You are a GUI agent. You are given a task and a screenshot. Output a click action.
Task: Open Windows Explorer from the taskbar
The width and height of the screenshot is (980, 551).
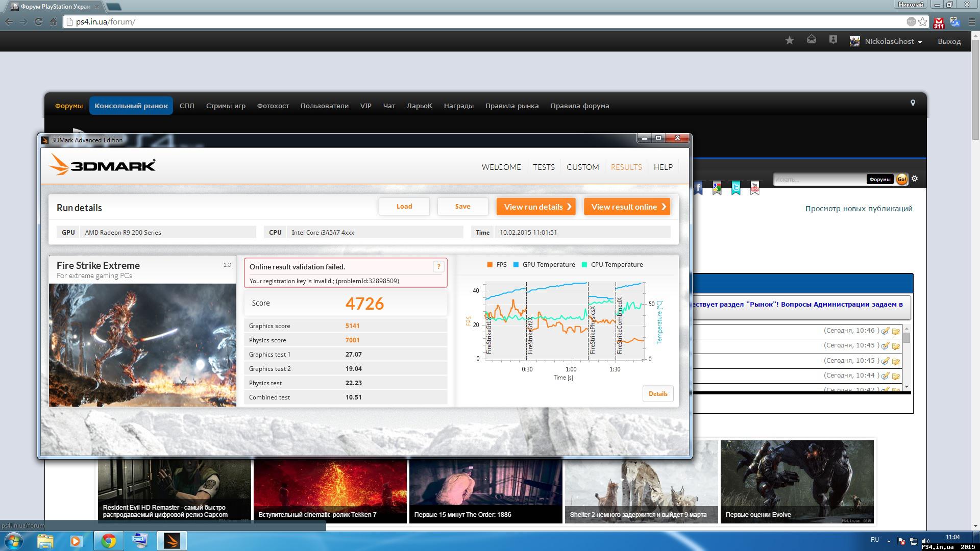tap(45, 541)
